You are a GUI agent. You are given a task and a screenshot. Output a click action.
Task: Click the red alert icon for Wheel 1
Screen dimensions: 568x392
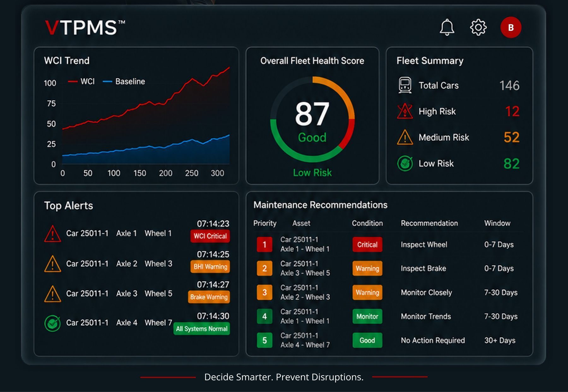(53, 234)
